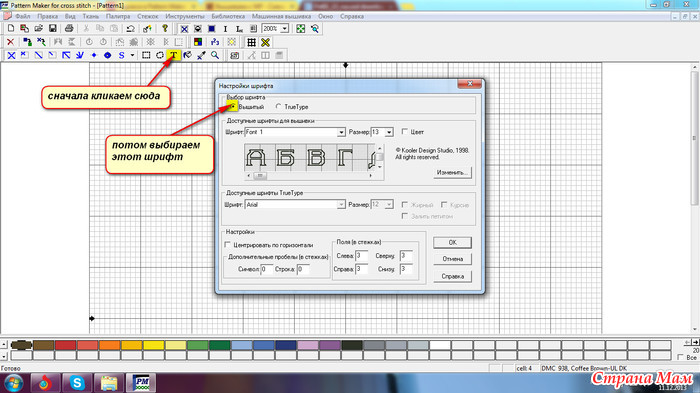Click the font preview horizontal scrollbar
This screenshot has height=393, width=700.
click(x=310, y=176)
